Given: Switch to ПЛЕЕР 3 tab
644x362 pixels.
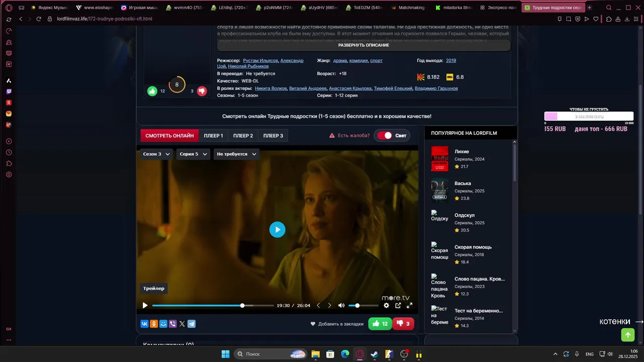Looking at the screenshot, I should (x=273, y=136).
